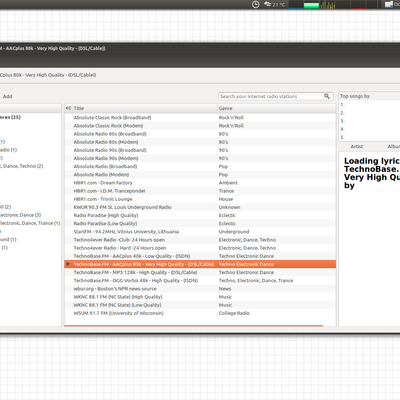The height and width of the screenshot is (400, 400).
Task: Click the House genre cell
Action: (226, 199)
